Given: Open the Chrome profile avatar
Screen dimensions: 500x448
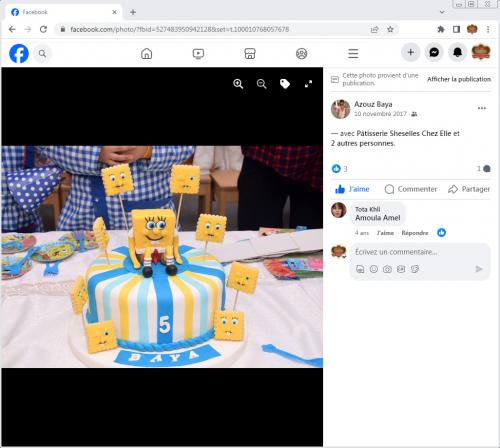Looking at the screenshot, I should [472, 29].
